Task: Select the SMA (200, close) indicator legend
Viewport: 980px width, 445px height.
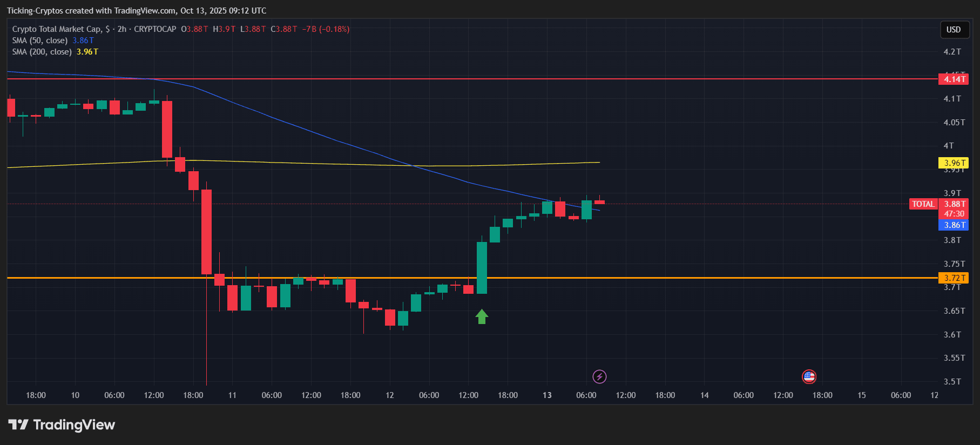Action: (42, 52)
